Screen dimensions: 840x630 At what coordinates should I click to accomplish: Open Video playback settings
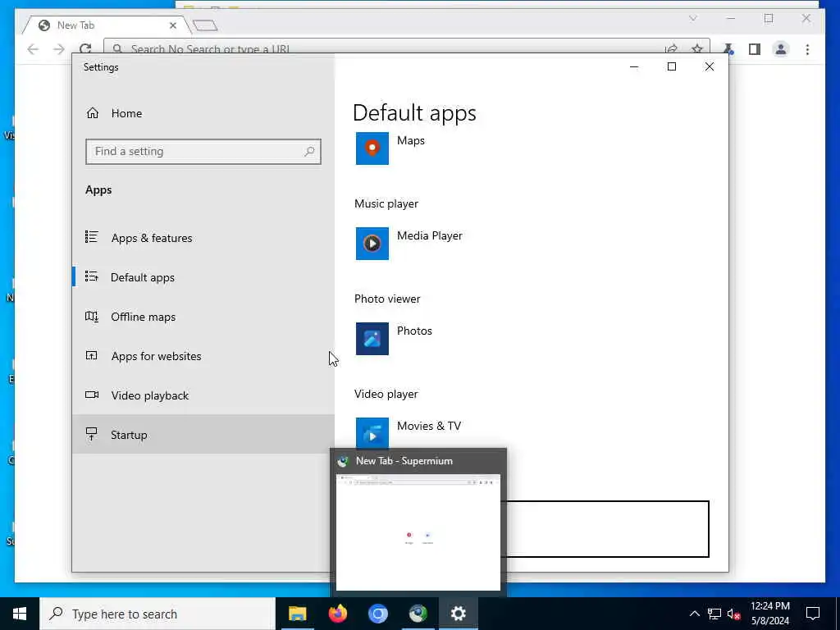[x=203, y=395]
